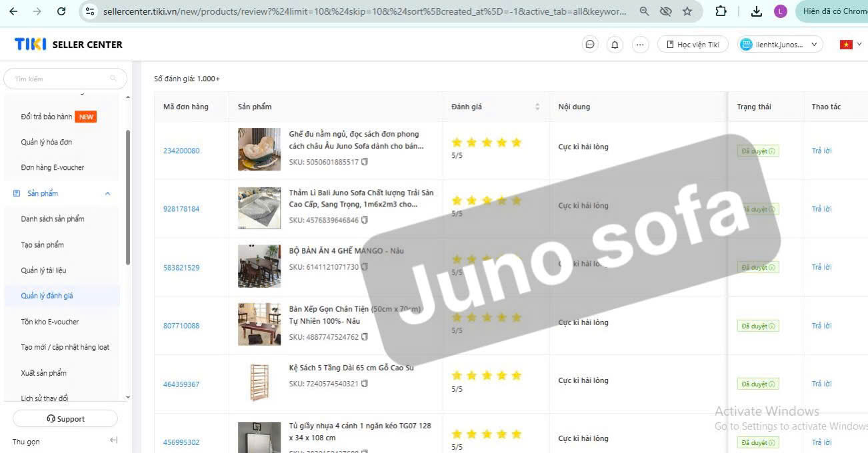Open Quản lý hóa đơn menu item
The width and height of the screenshot is (868, 453).
coord(47,142)
